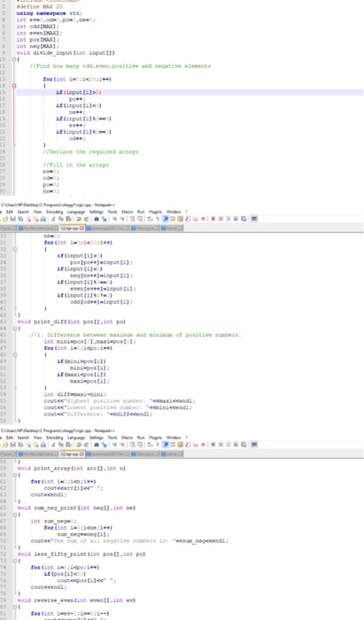This screenshot has width=364, height=620.
Task: Click line 'void sum_neg_print(int neg[],int ne)'
Action: [76, 508]
